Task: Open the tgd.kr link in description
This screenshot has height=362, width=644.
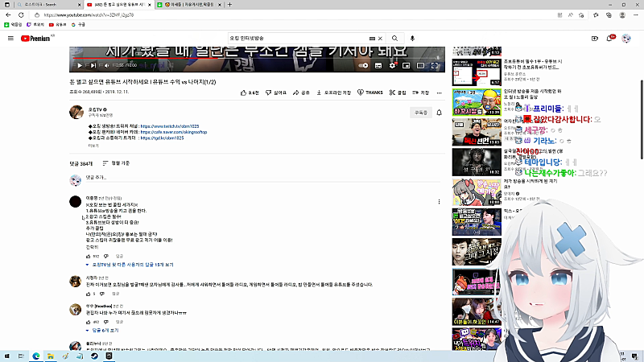Action: pos(162,138)
